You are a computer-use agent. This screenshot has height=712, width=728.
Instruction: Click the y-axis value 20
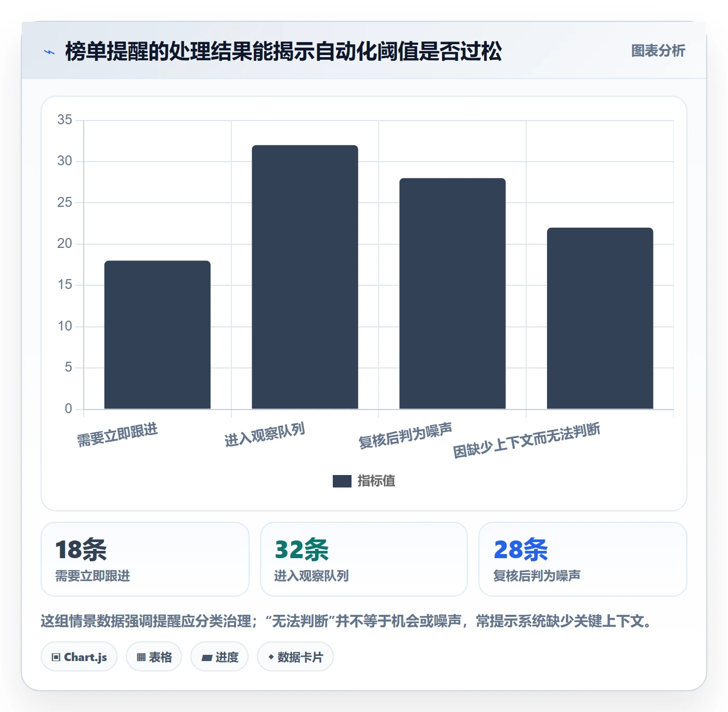tap(65, 244)
